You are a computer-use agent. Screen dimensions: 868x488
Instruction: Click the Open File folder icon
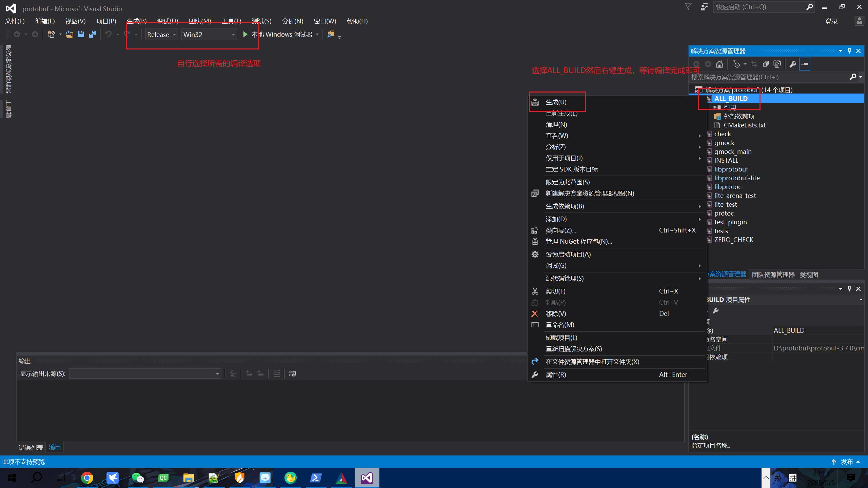coord(69,34)
